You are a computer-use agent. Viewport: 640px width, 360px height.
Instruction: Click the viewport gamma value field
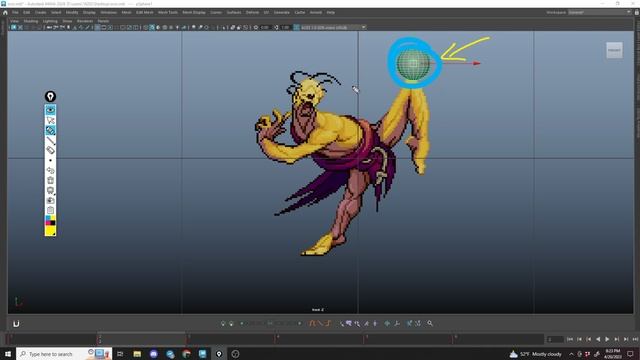pyautogui.click(x=285, y=27)
